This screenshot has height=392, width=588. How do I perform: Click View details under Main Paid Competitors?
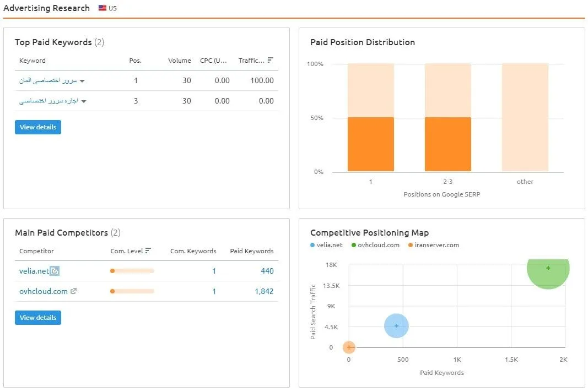(38, 318)
